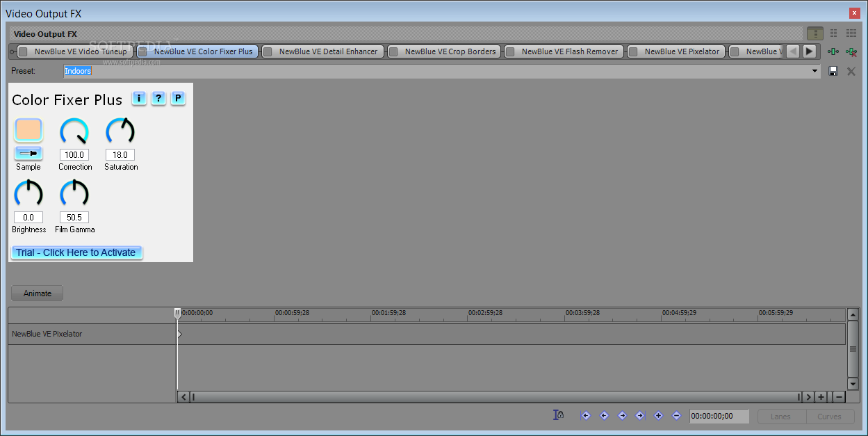
Task: Click timeline scrollbar left arrow
Action: (183, 397)
